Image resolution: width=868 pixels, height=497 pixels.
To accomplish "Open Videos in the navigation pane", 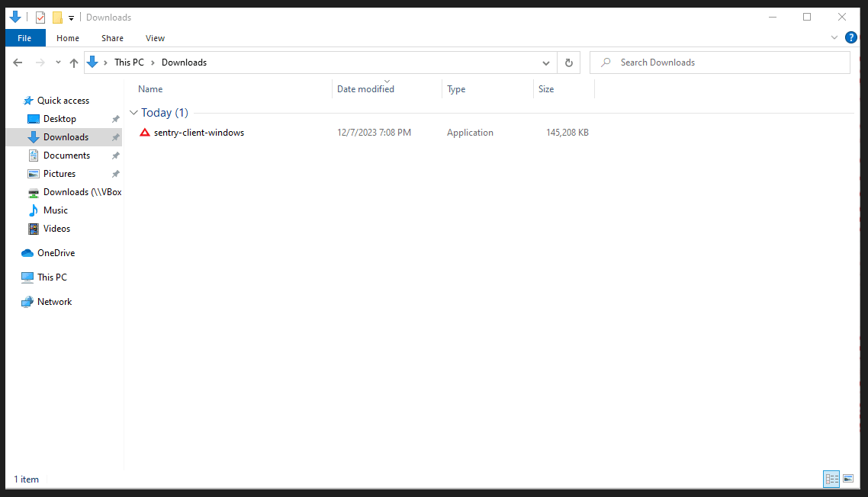I will 56,229.
